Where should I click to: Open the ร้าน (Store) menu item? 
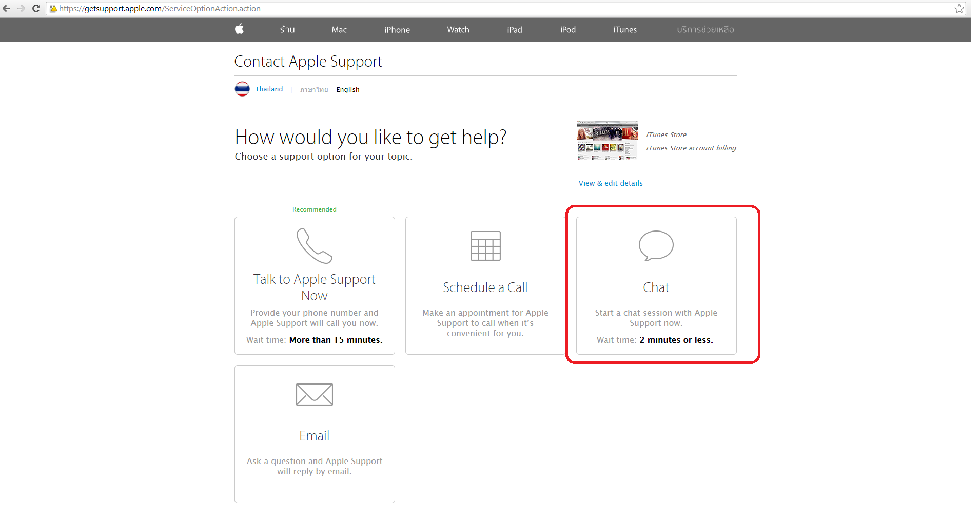(x=287, y=30)
